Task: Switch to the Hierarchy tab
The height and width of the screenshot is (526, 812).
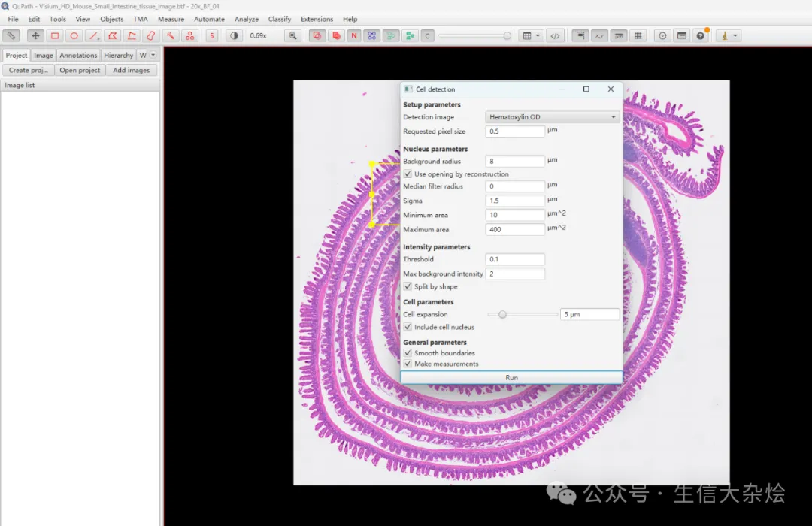Action: pyautogui.click(x=119, y=55)
